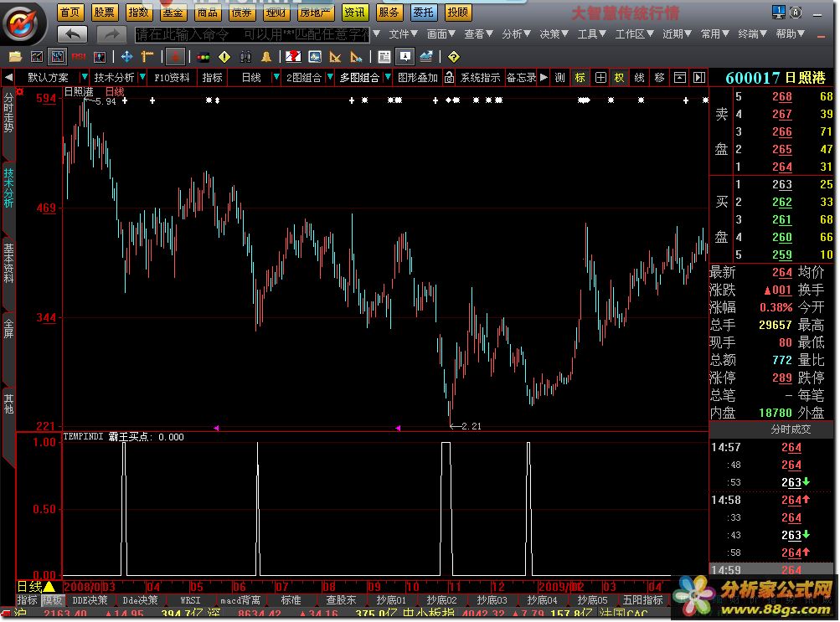Viewport: 840px width, 622px height.
Task: Open the 工作区 menu
Action: pyautogui.click(x=634, y=34)
